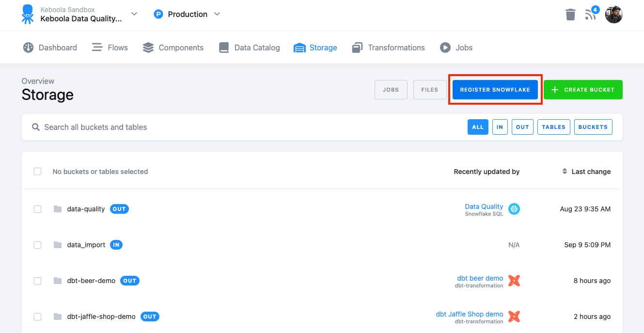Click the dbt icon beside dbt beer demo
644x333 pixels.
[514, 280]
